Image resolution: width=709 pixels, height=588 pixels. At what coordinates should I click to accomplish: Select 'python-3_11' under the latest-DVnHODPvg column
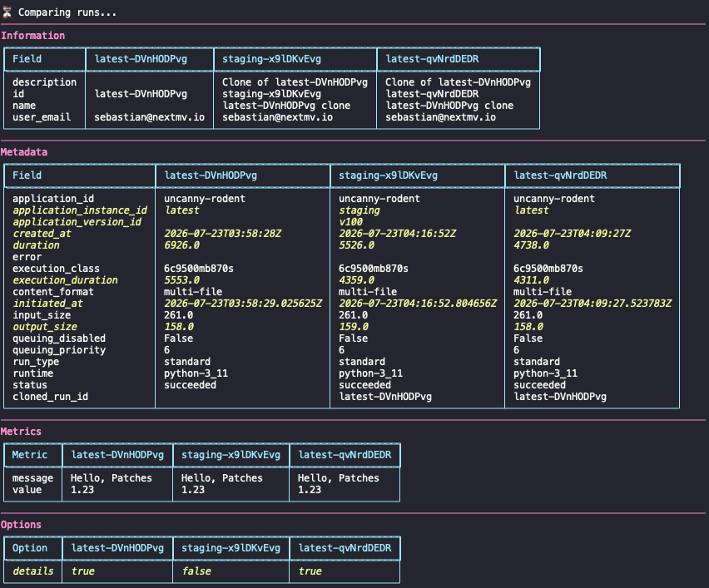pyautogui.click(x=196, y=373)
